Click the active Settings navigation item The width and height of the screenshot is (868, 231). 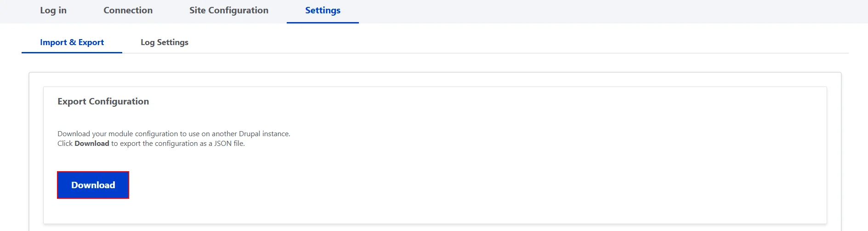[323, 11]
